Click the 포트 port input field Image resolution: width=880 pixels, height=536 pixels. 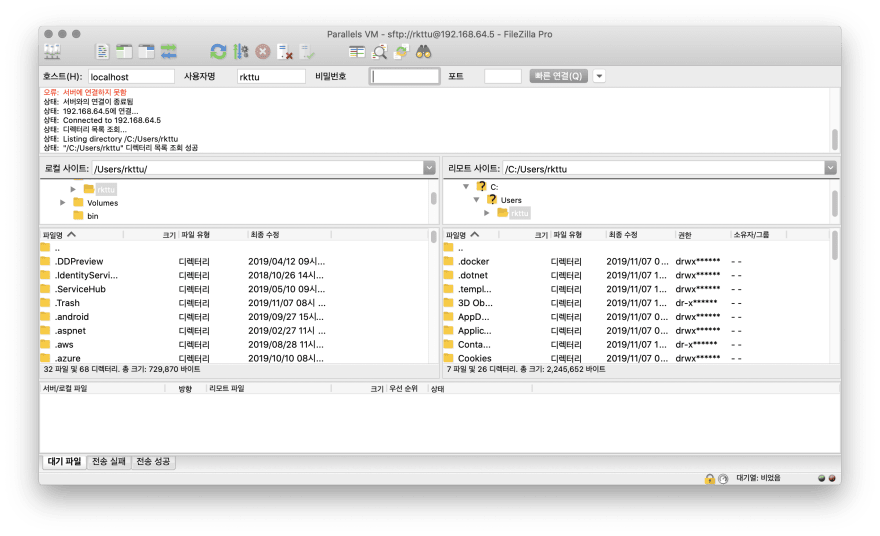tap(503, 76)
